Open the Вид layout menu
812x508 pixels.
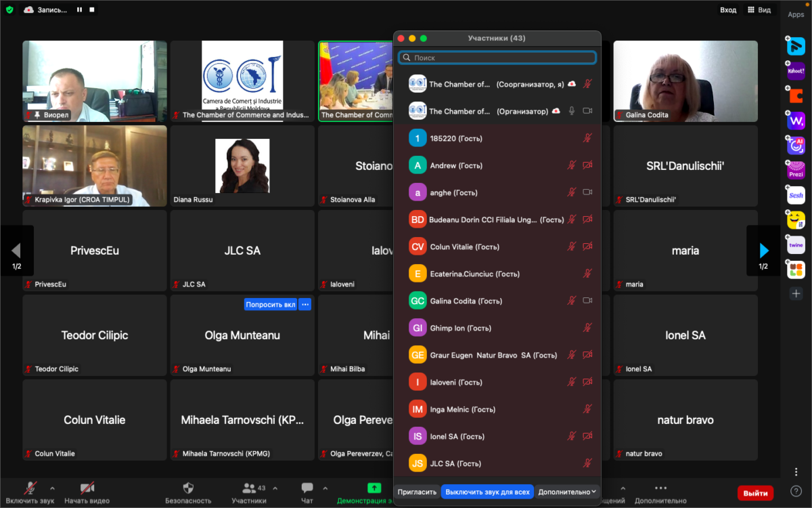point(759,10)
